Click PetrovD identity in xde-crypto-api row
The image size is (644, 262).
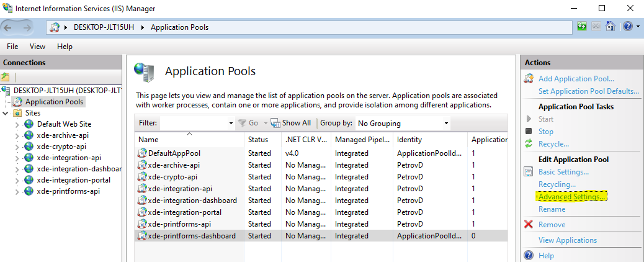tap(410, 177)
